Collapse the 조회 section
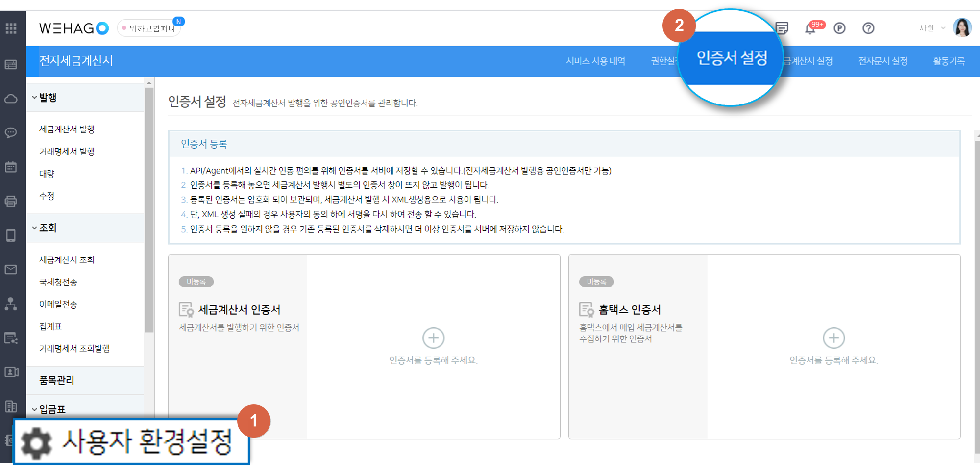The image size is (980, 466). (34, 228)
